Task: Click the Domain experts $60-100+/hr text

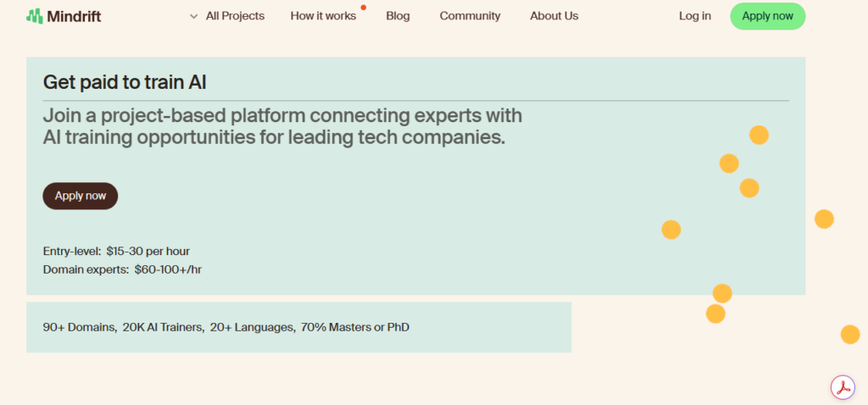Action: (x=122, y=270)
